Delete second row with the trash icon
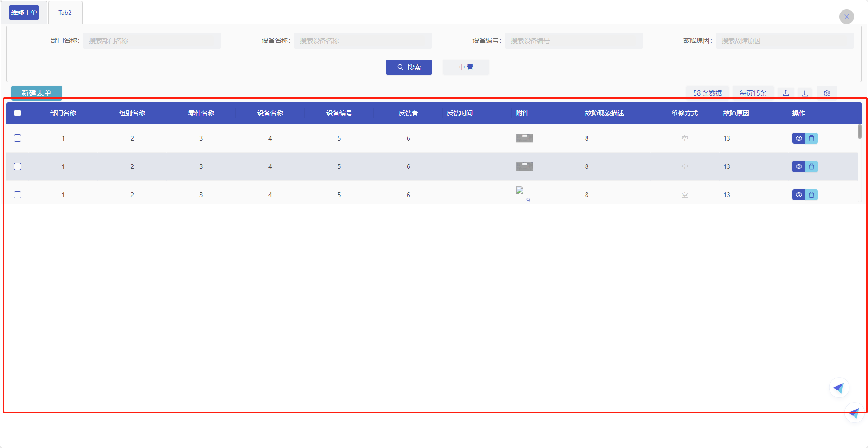The width and height of the screenshot is (868, 448). click(811, 166)
